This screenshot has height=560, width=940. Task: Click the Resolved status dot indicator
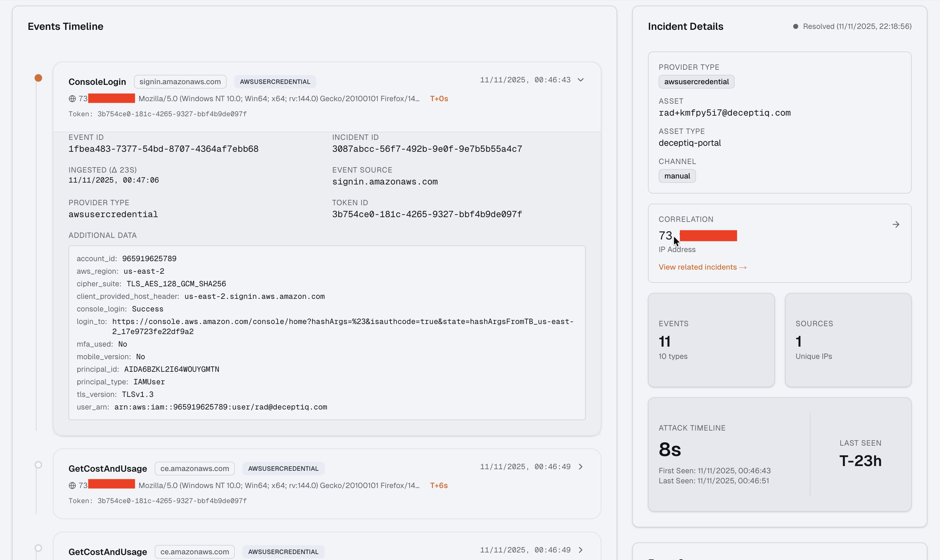click(795, 26)
